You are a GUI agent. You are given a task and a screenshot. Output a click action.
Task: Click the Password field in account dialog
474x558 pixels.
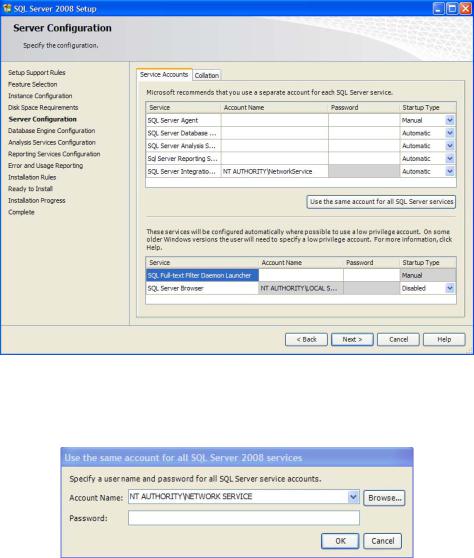coord(244,518)
